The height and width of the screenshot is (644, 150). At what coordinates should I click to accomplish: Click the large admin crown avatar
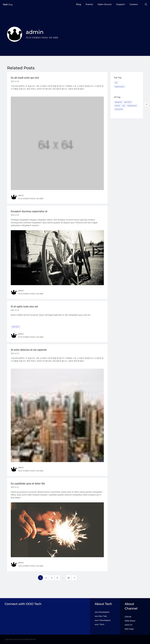(x=14, y=34)
